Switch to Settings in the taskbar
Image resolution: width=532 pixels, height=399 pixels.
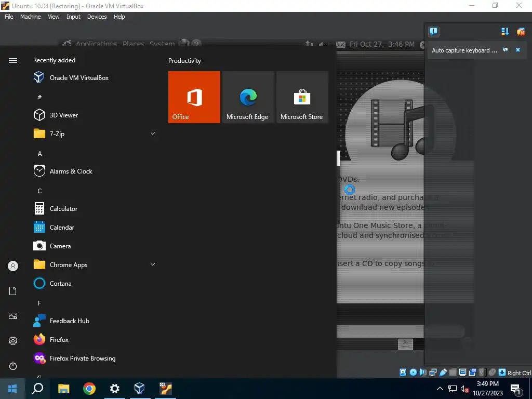point(115,389)
